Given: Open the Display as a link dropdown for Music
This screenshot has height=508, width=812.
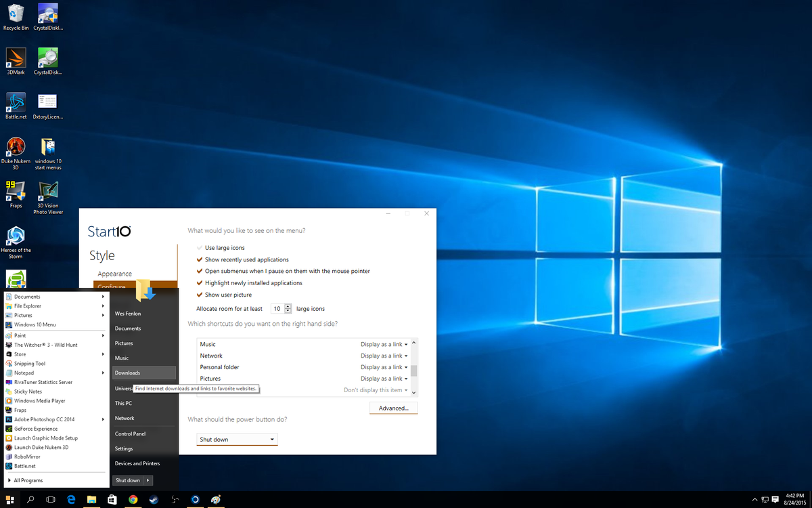Looking at the screenshot, I should click(x=384, y=344).
